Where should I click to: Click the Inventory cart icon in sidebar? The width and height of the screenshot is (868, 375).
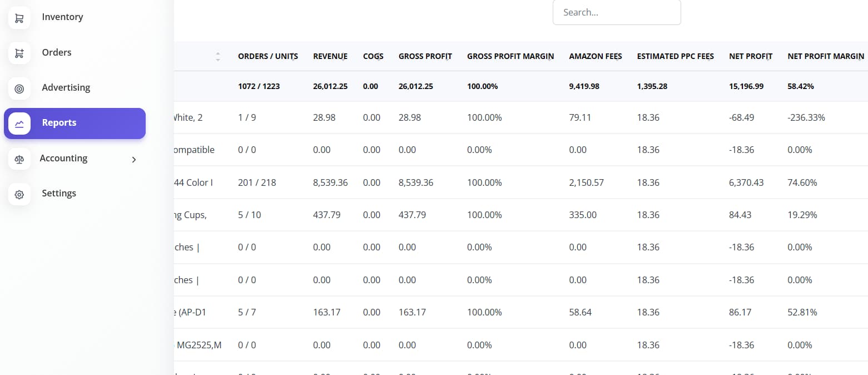19,18
